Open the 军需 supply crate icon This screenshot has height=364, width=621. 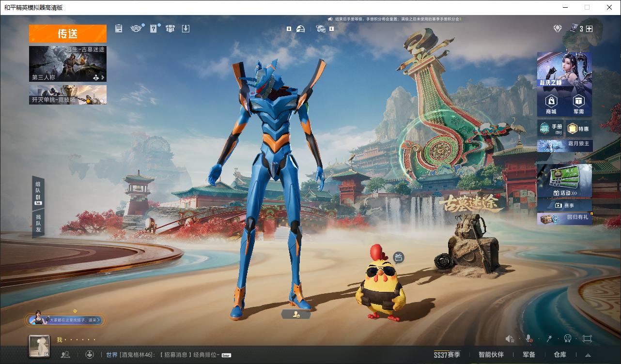578,104
